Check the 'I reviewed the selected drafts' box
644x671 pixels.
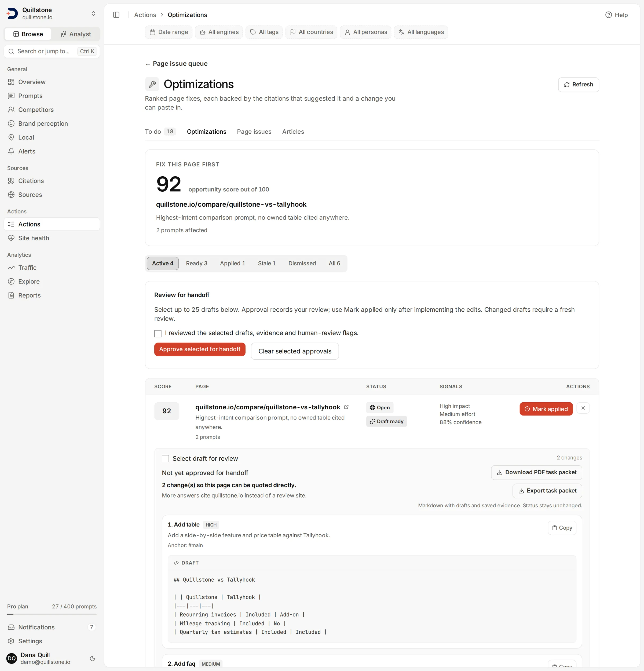tap(158, 333)
